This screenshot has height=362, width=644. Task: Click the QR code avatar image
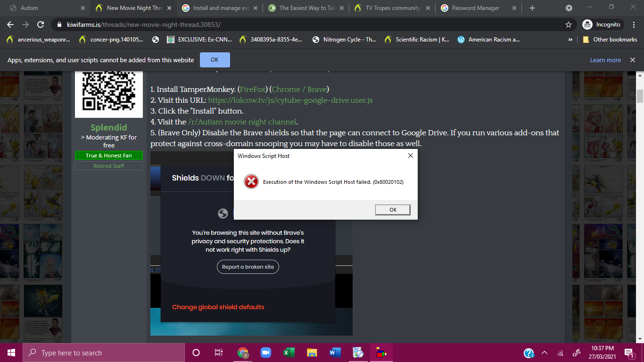pyautogui.click(x=109, y=93)
